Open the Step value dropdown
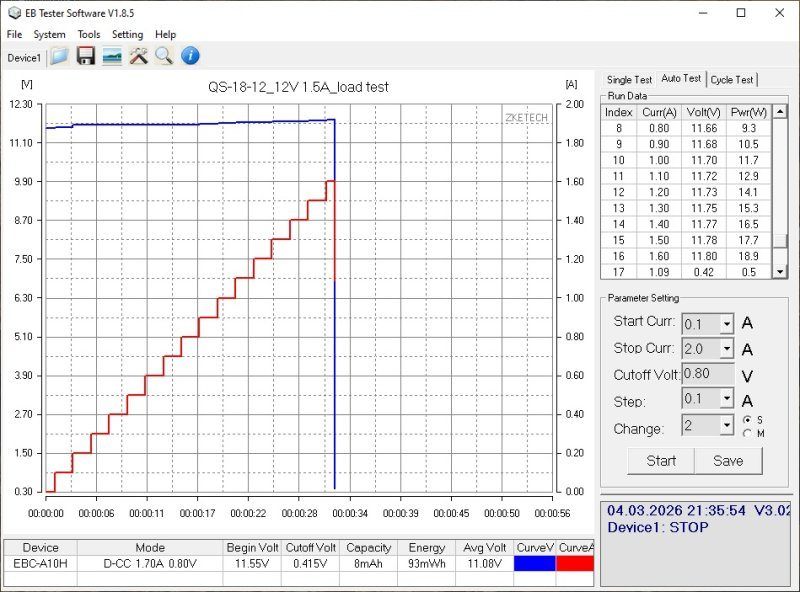 (x=726, y=401)
